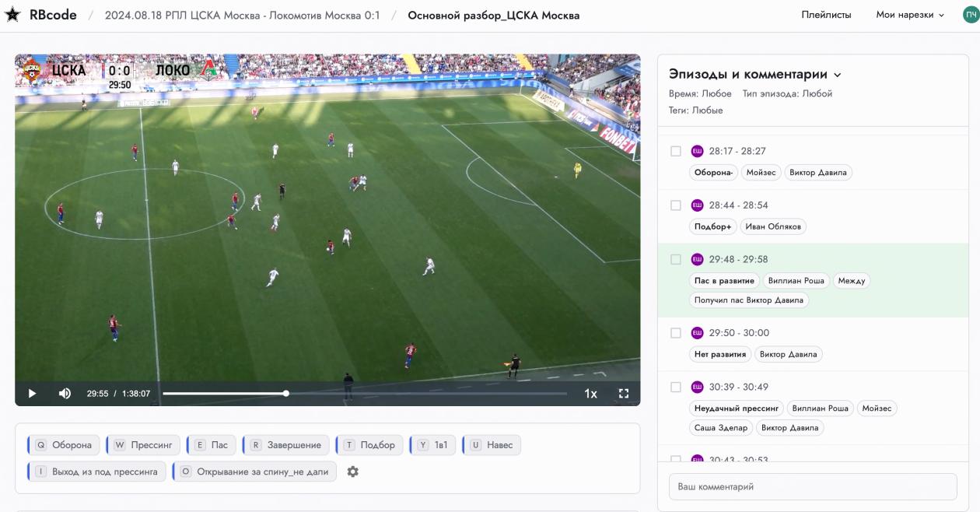The width and height of the screenshot is (980, 512).
Task: Click the Оборона- tag chip
Action: point(713,173)
